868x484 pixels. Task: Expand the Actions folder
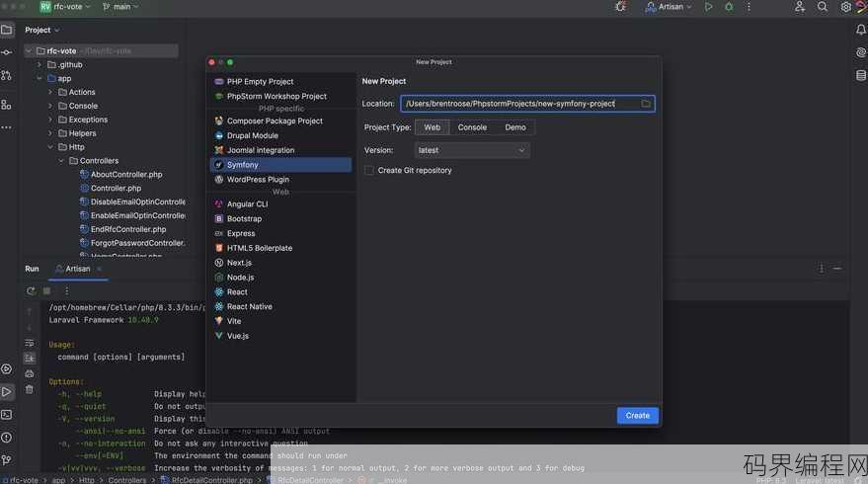50,92
